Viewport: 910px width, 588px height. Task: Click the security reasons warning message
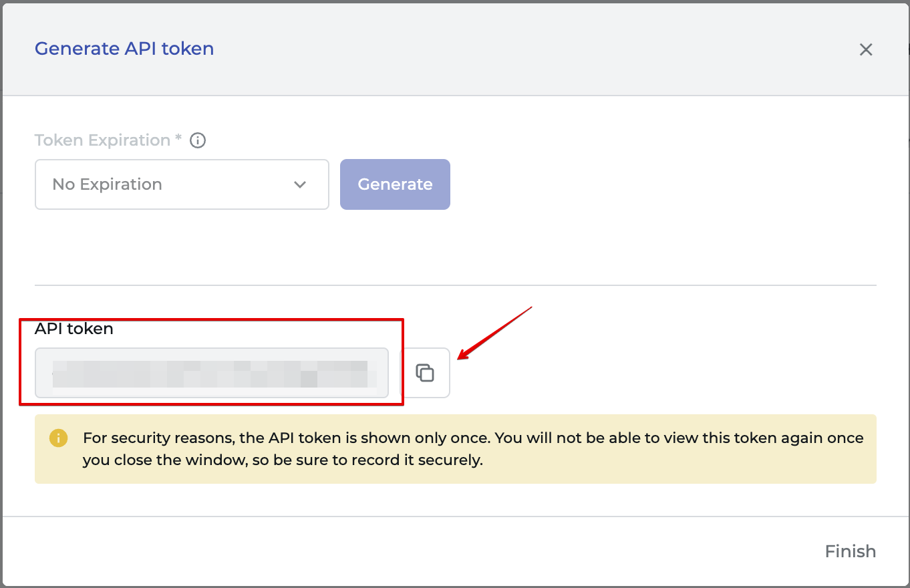[473, 449]
